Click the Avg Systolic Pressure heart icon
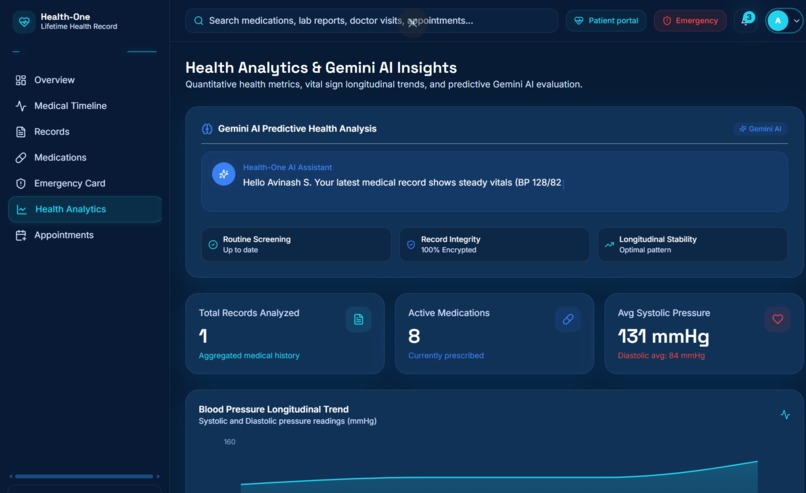The image size is (806, 493). [x=778, y=319]
